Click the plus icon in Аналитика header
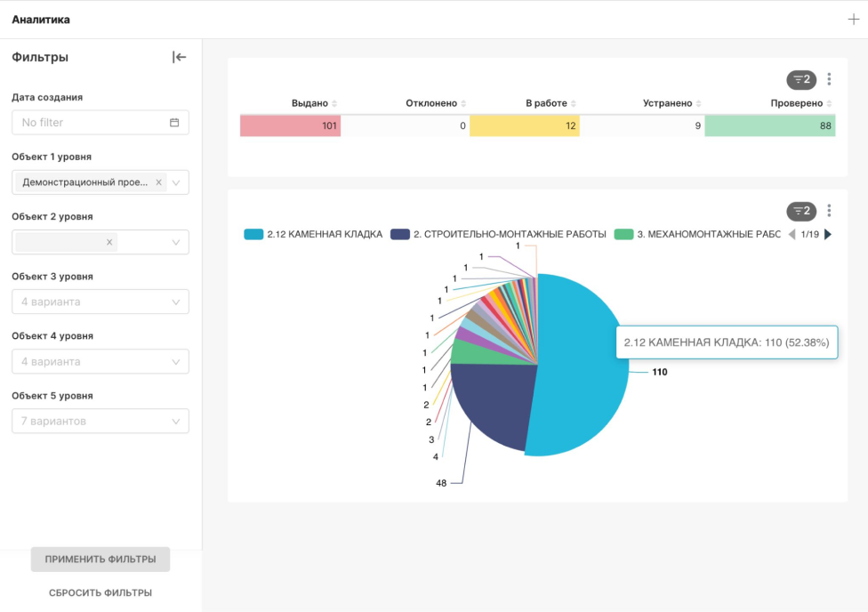The height and width of the screenshot is (612, 868). [x=854, y=20]
